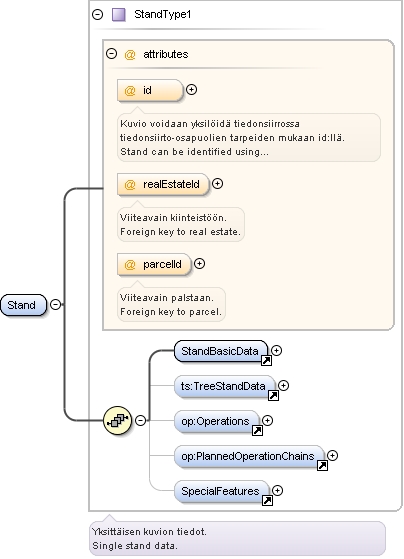Viewport: 404px width, 559px height.
Task: Expand the StandBasicData element
Action: click(x=276, y=350)
